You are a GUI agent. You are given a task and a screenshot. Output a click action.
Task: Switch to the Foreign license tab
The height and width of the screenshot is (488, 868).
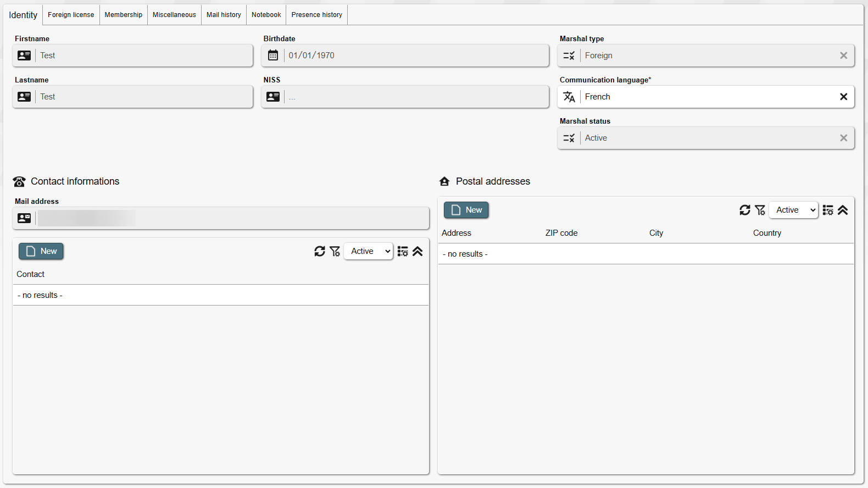tap(71, 15)
